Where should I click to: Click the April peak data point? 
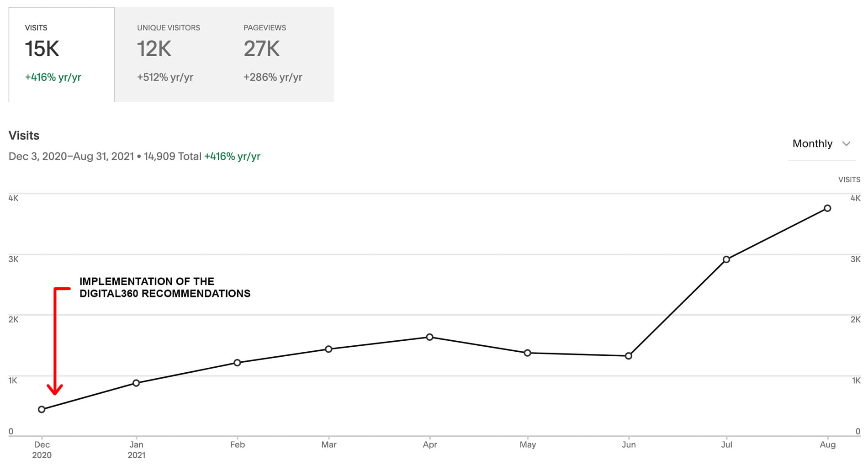[x=429, y=337]
